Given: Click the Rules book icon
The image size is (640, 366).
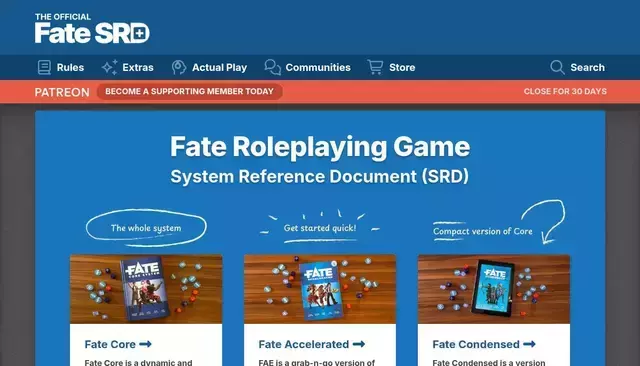Looking at the screenshot, I should coord(44,67).
